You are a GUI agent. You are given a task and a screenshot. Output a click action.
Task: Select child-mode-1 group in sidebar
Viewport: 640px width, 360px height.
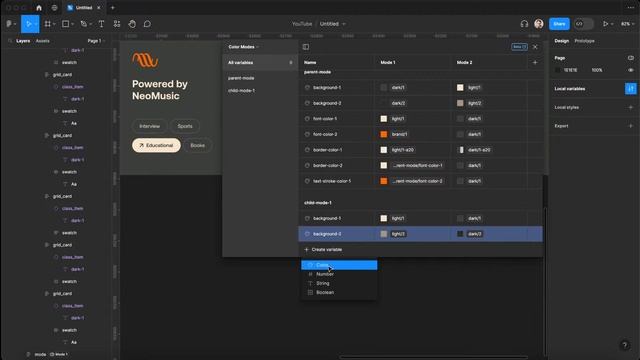coord(241,91)
